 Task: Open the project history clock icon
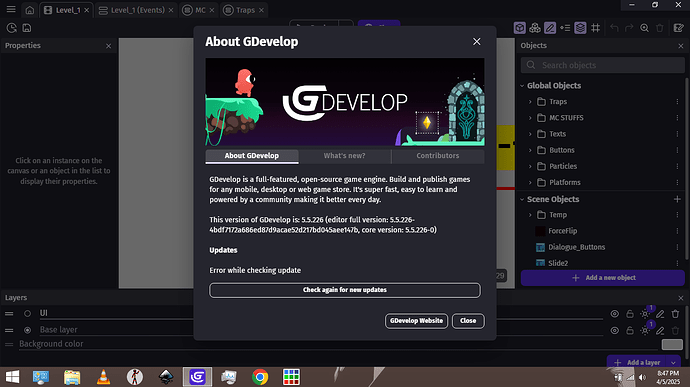[11, 28]
